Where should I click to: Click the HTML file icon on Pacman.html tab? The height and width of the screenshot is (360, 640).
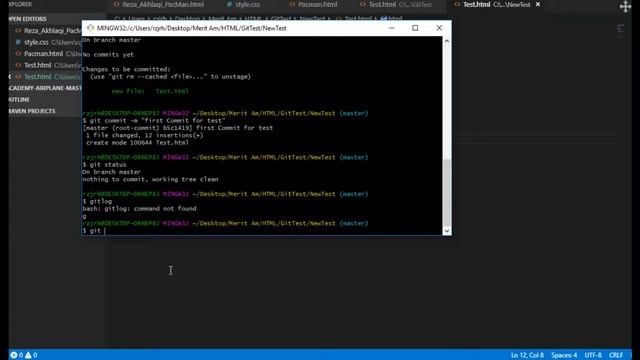click(292, 4)
